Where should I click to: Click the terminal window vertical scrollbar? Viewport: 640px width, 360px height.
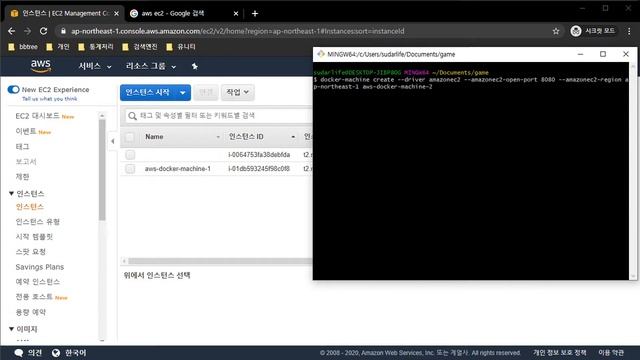(633, 171)
